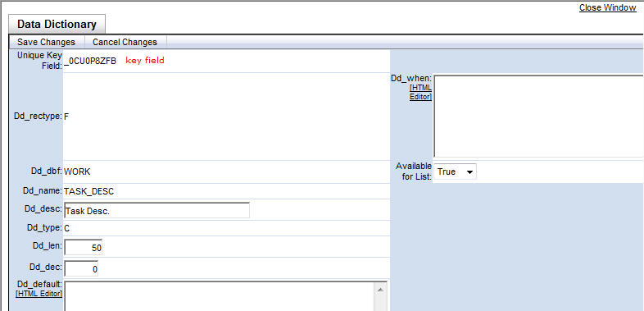Click Save Changes
This screenshot has width=644, height=311.
pyautogui.click(x=47, y=42)
